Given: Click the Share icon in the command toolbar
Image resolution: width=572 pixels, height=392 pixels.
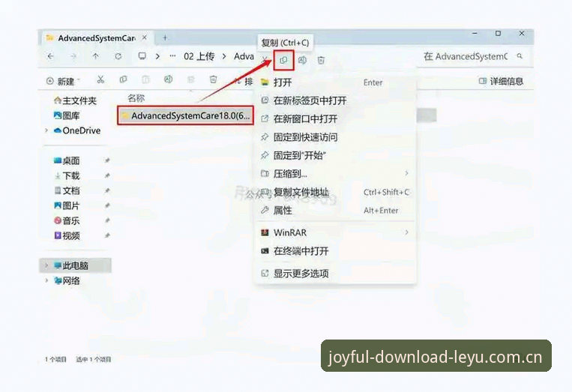Looking at the screenshot, I should pos(190,79).
